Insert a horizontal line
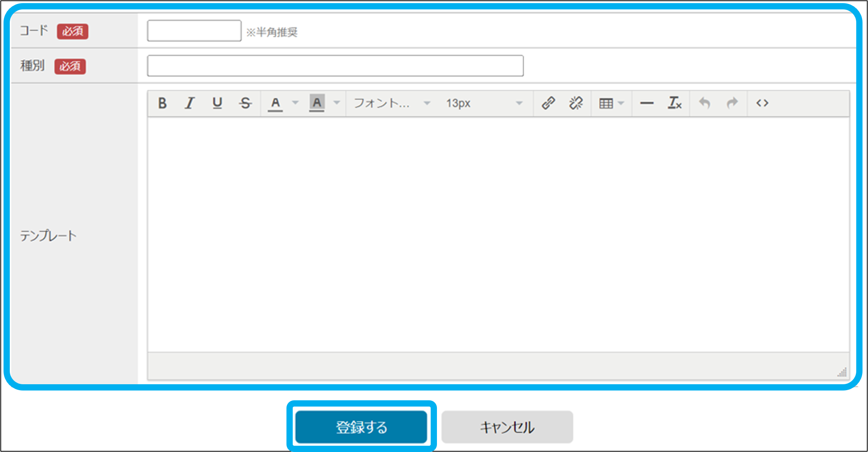Image resolution: width=868 pixels, height=452 pixels. pyautogui.click(x=647, y=103)
